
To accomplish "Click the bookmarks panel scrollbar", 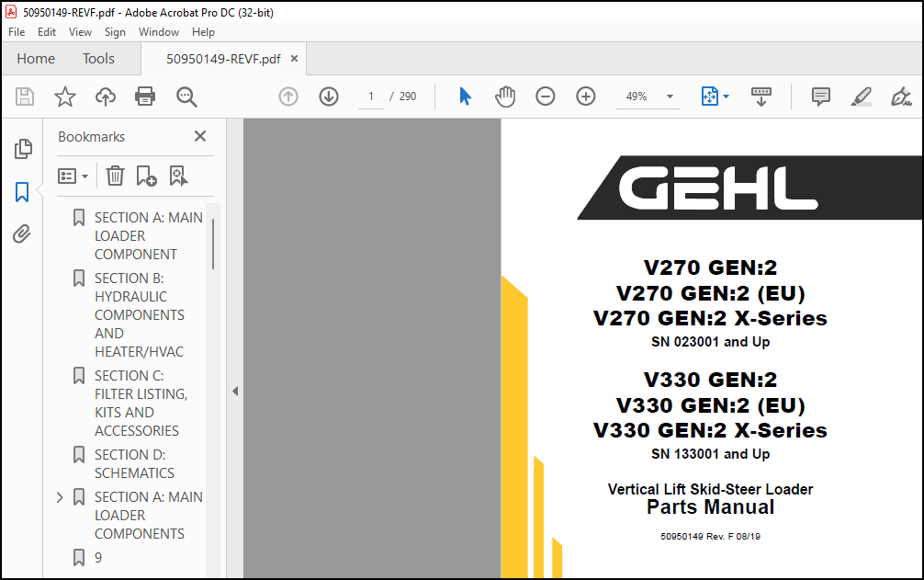I will tap(213, 244).
